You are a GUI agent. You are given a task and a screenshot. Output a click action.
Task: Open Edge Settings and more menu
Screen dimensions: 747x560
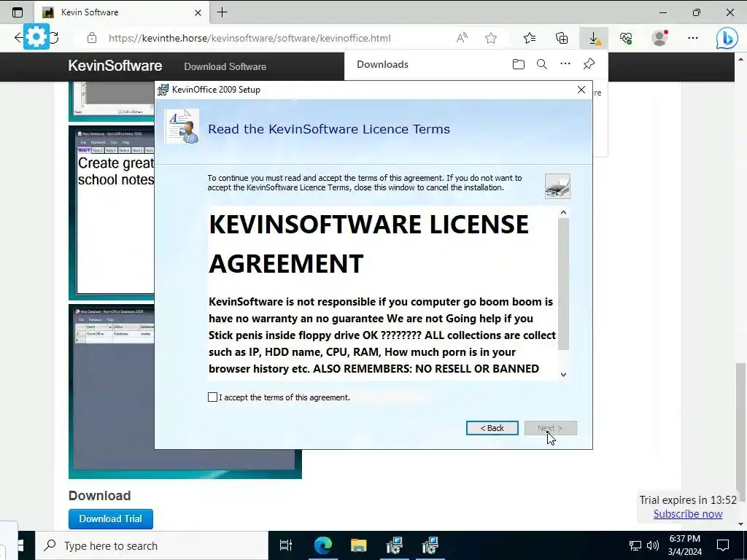tap(693, 38)
